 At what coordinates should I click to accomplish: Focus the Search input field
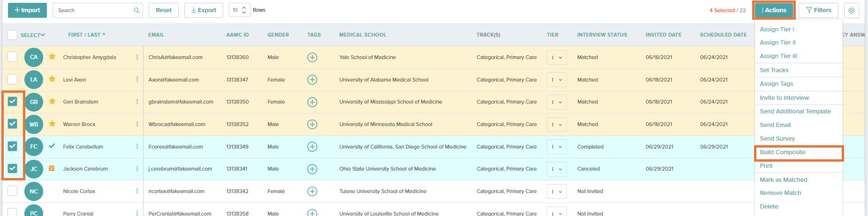pyautogui.click(x=93, y=10)
